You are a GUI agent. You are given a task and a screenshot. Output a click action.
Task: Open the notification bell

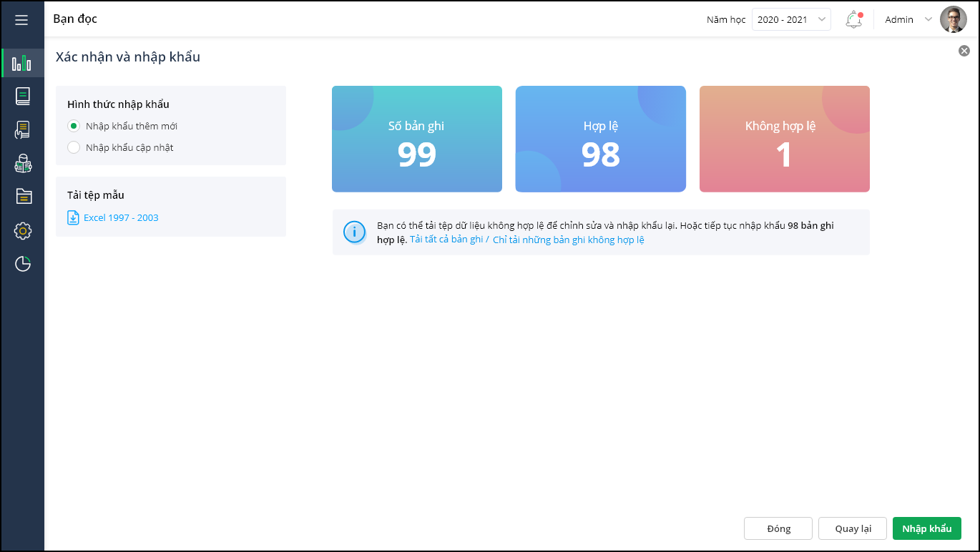[x=853, y=20]
